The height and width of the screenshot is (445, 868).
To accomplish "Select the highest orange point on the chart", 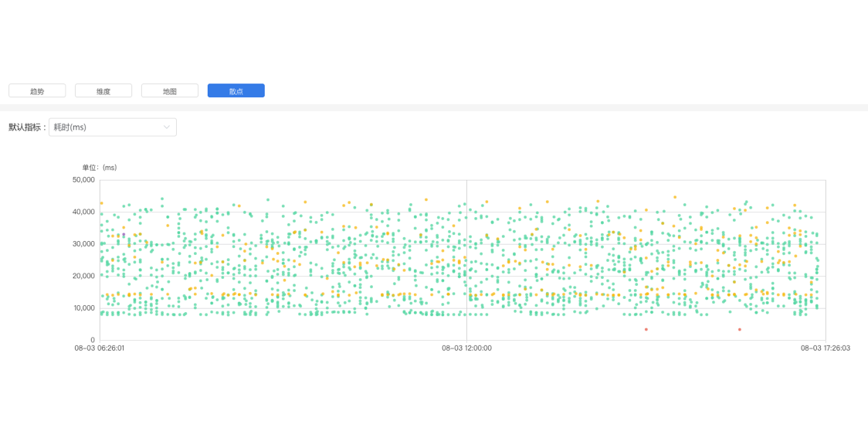I will [x=675, y=197].
